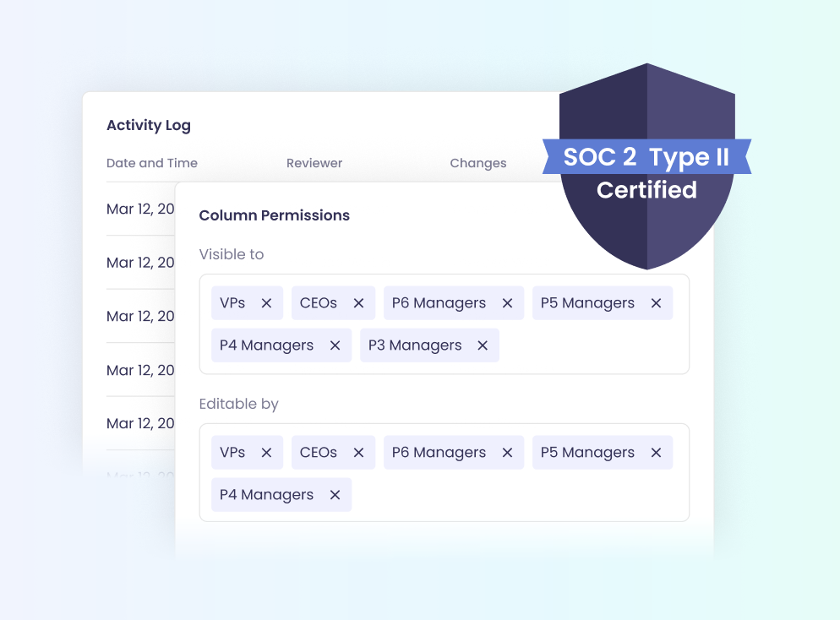
Task: Remove P4 Managers from Editable by
Action: pyautogui.click(x=335, y=495)
